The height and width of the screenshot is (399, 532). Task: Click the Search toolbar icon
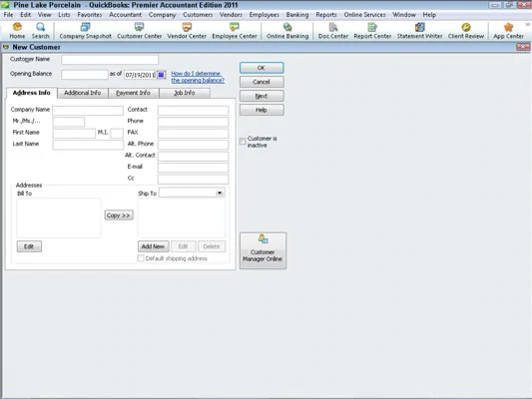40,31
